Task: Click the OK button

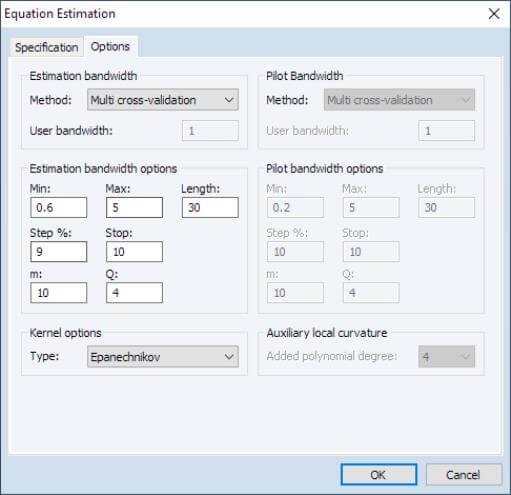Action: pyautogui.click(x=379, y=475)
